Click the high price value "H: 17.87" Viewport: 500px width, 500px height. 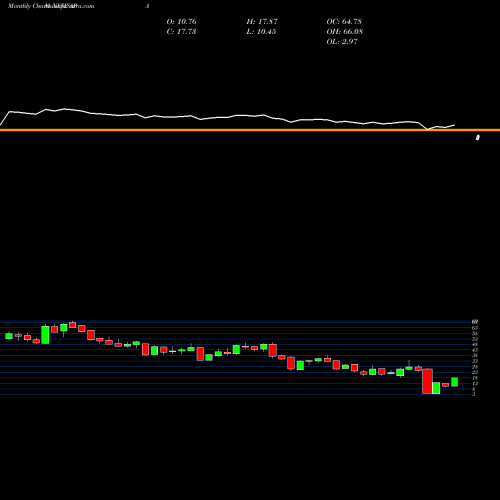coord(262,22)
